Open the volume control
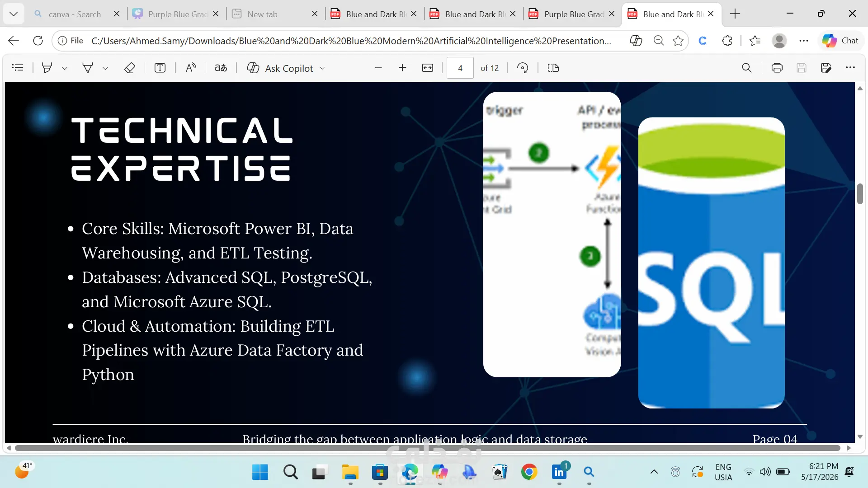This screenshot has width=868, height=488. (x=765, y=472)
